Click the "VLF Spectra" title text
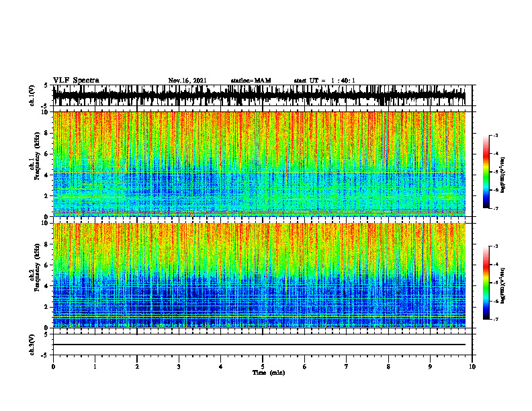The width and height of the screenshot is (532, 411). (76, 81)
